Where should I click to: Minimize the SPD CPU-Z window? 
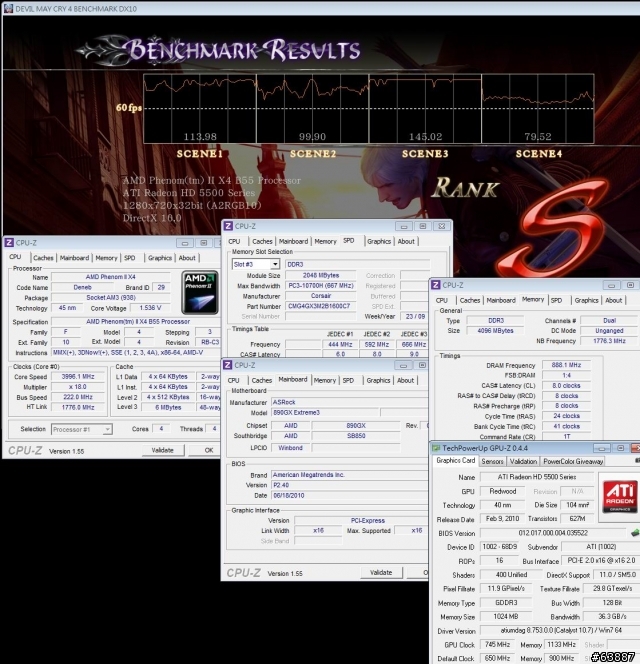(404, 226)
